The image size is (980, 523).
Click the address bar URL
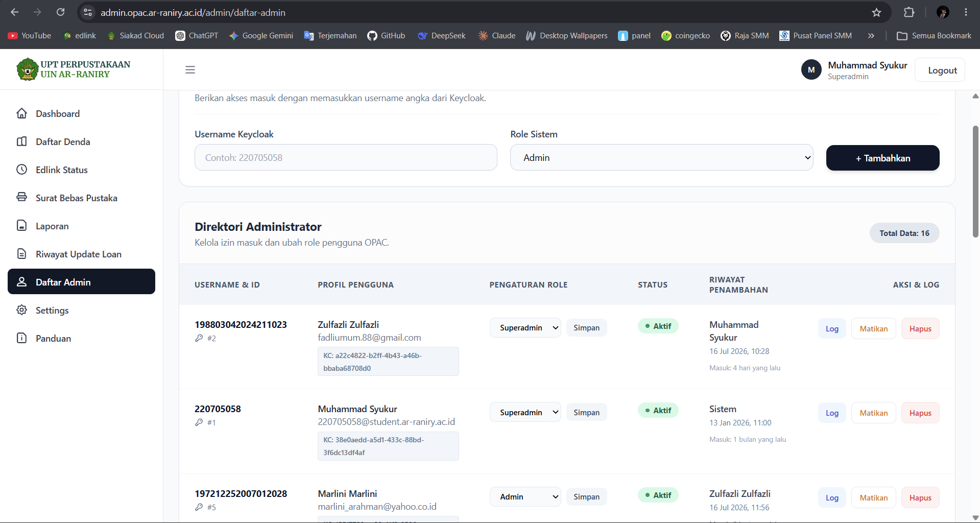(x=193, y=12)
